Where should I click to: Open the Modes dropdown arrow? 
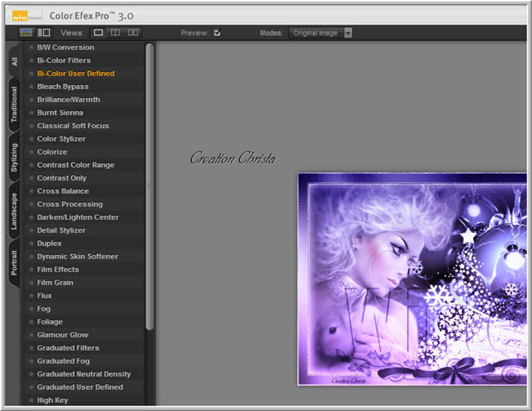pyautogui.click(x=348, y=33)
